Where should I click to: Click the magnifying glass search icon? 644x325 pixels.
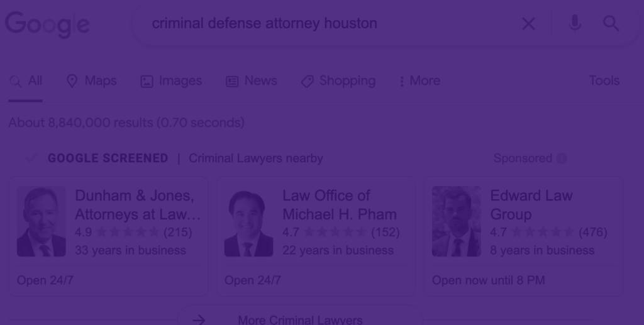[x=611, y=24]
